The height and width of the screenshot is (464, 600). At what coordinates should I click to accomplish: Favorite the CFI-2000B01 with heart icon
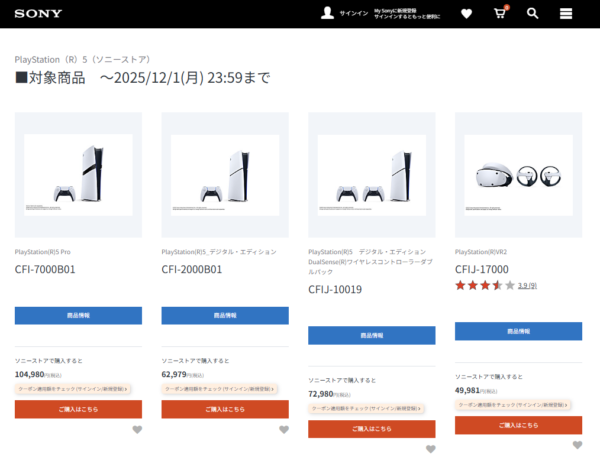(283, 430)
